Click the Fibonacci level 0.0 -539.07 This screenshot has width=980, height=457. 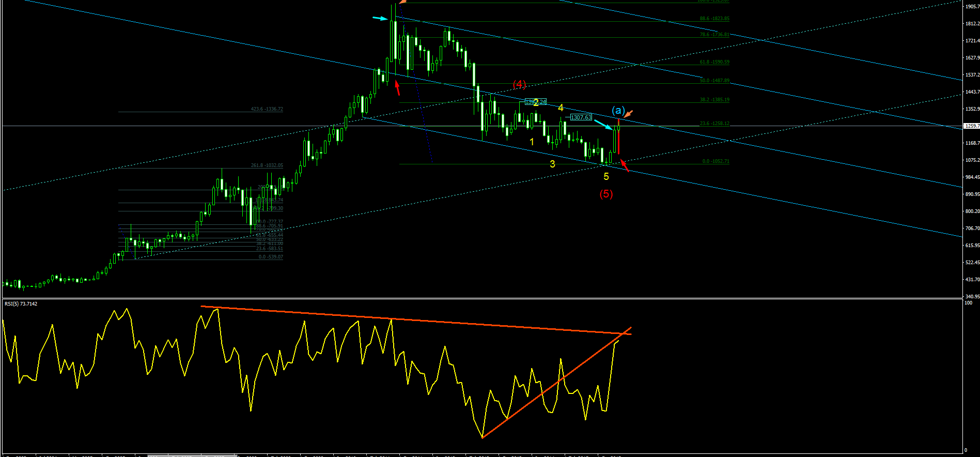[271, 257]
